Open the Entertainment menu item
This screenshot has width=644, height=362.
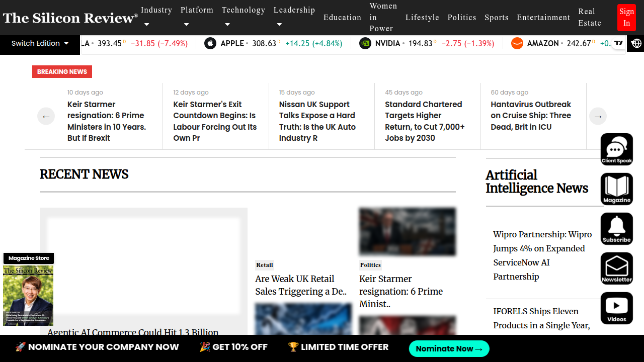(x=543, y=18)
